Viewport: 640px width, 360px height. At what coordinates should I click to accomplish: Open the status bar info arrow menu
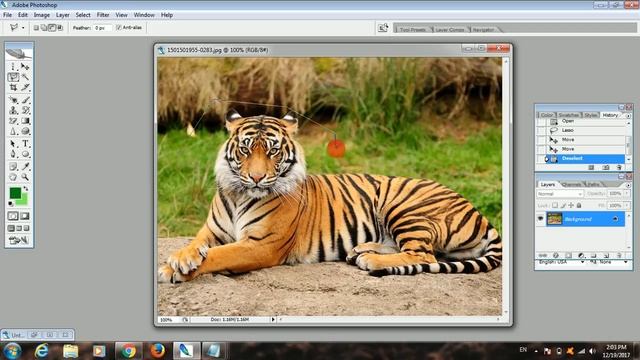273,320
